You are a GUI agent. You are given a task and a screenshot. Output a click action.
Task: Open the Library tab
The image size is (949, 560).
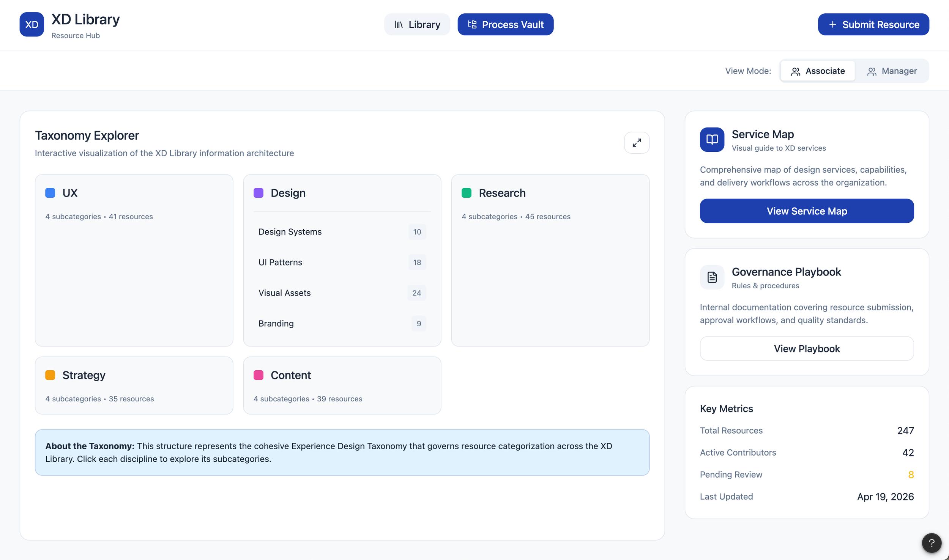tap(417, 25)
